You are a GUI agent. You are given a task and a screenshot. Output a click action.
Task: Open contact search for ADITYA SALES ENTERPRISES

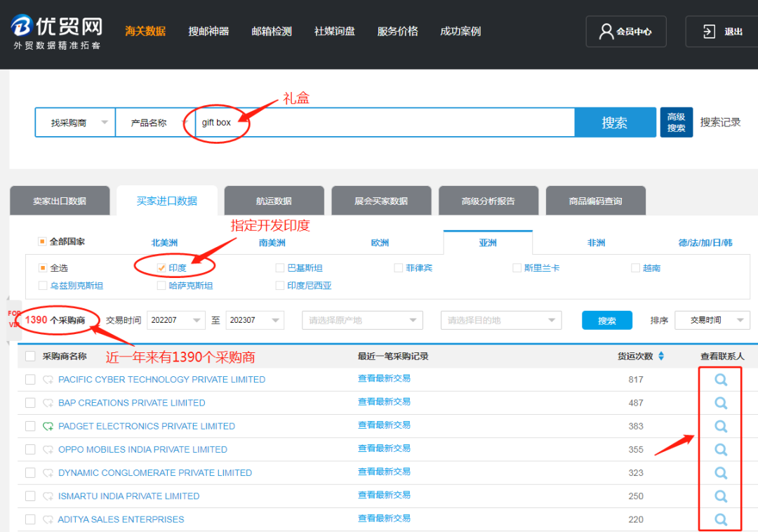[x=720, y=519]
